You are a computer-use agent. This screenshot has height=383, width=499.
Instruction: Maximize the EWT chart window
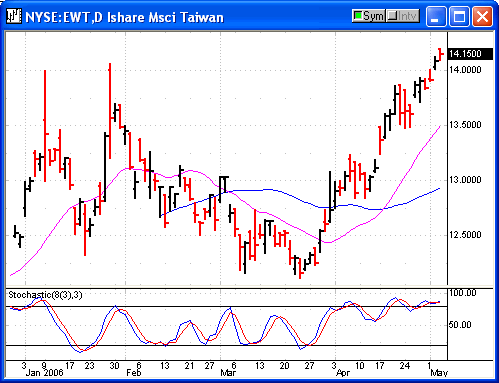[x=459, y=16]
